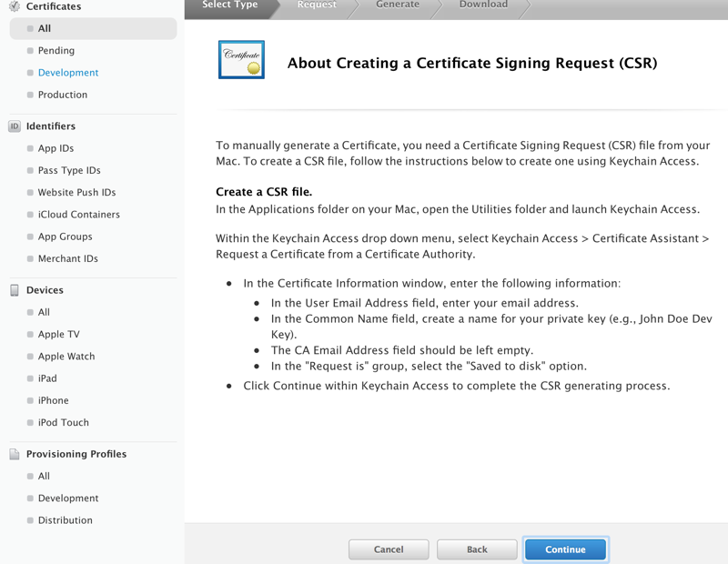Show Production certificates
Image resolution: width=728 pixels, height=564 pixels.
tap(63, 95)
